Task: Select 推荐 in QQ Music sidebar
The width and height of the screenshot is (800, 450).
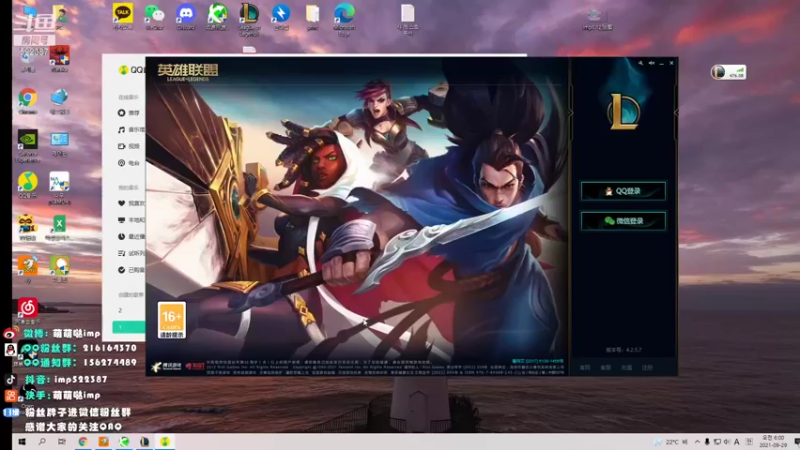Action: click(129, 113)
